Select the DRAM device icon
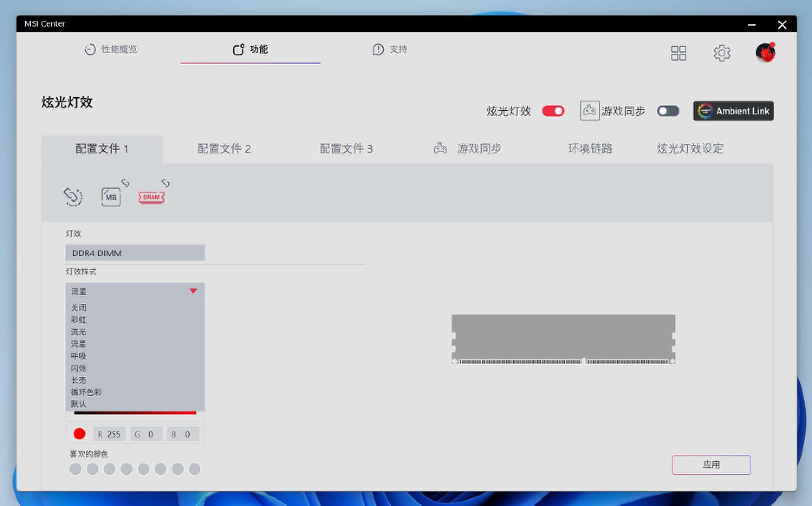Viewport: 812px width, 506px height. click(x=151, y=196)
